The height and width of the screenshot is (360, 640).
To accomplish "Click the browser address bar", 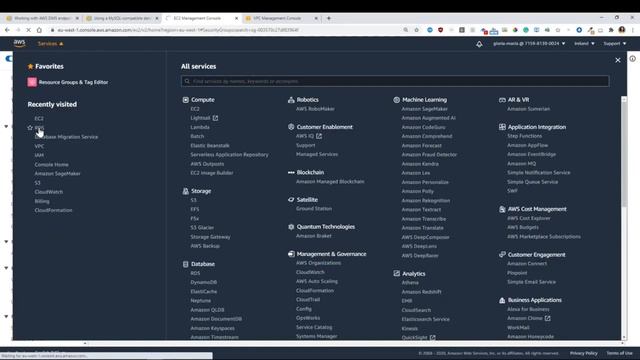I will (224, 30).
